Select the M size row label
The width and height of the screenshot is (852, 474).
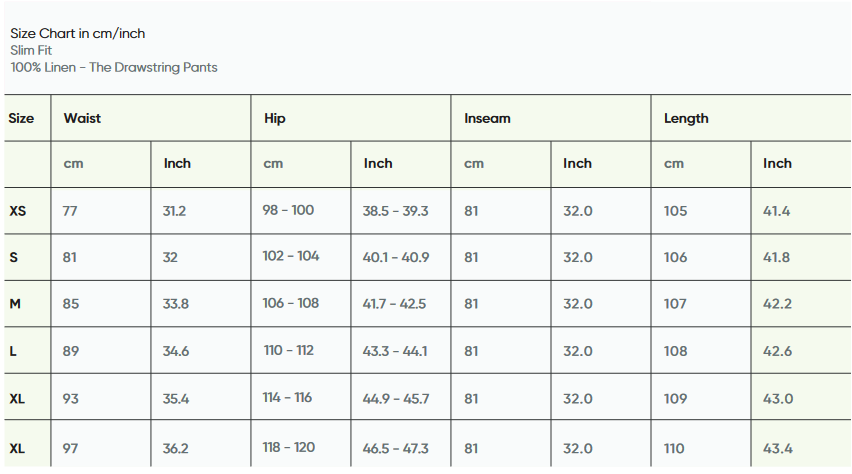(x=15, y=304)
